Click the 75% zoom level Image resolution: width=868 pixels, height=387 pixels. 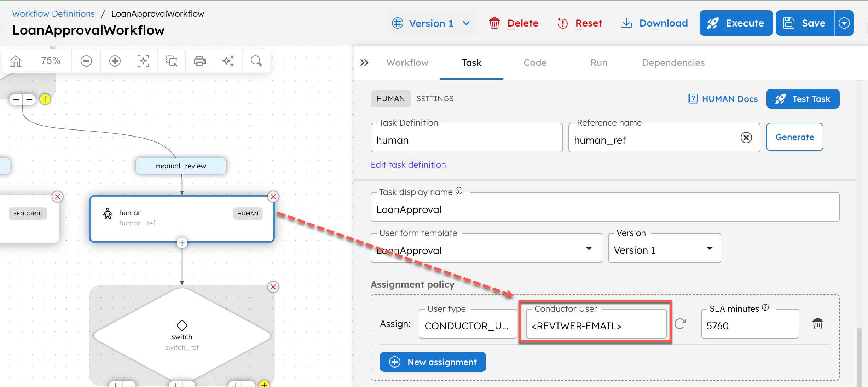pos(51,61)
